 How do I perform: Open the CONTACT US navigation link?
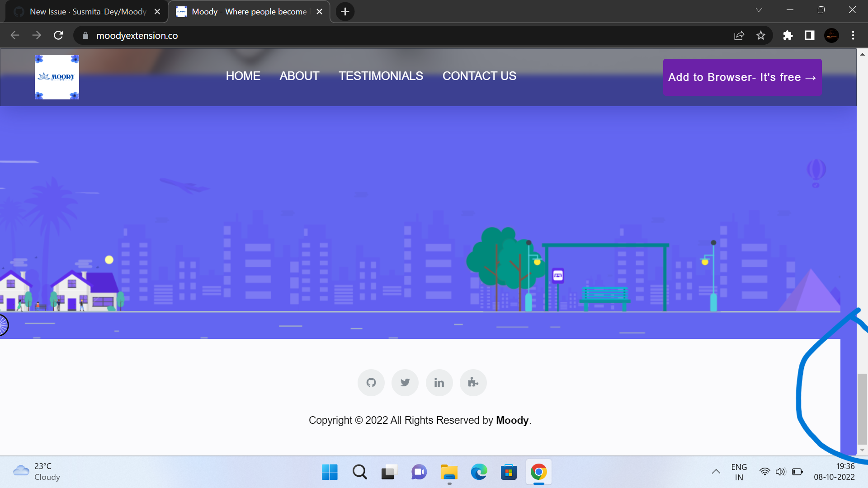click(479, 76)
